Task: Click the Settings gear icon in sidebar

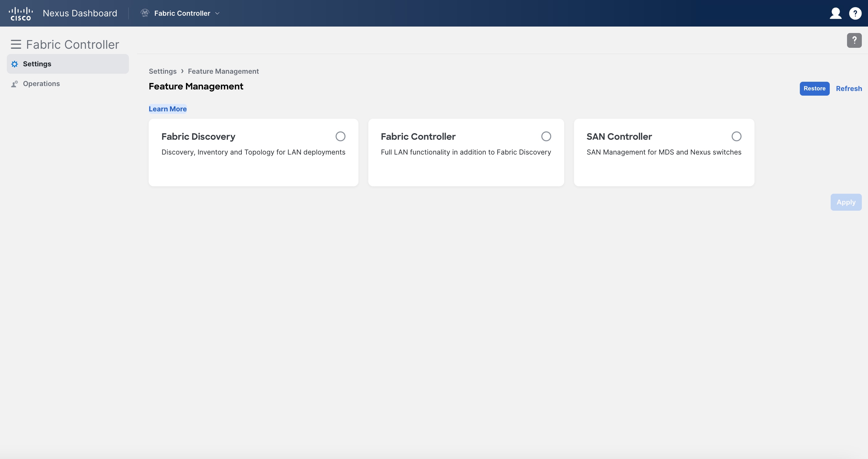Action: [14, 64]
